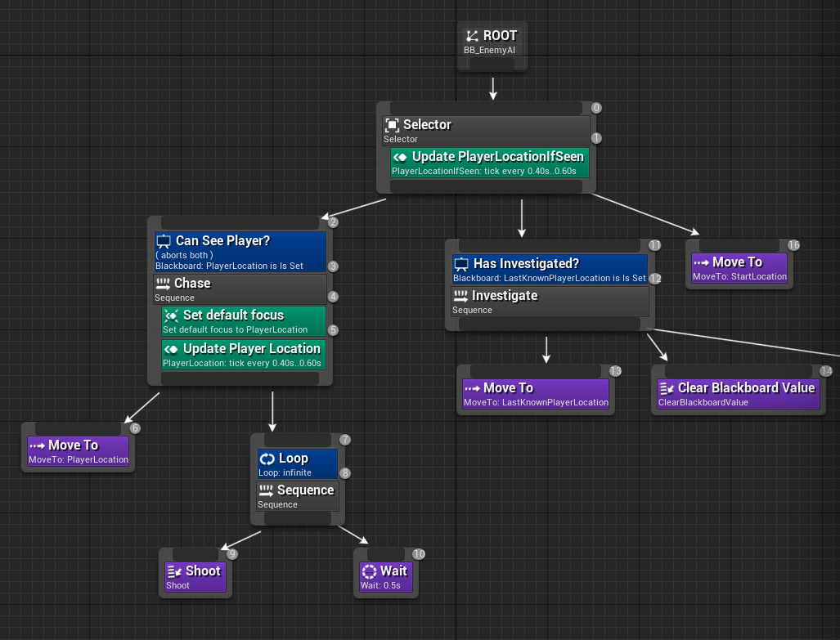The image size is (840, 640).
Task: Click 'PlayerLocationIfSeen: tick every 0.40s..0.60s' text
Action: point(483,172)
